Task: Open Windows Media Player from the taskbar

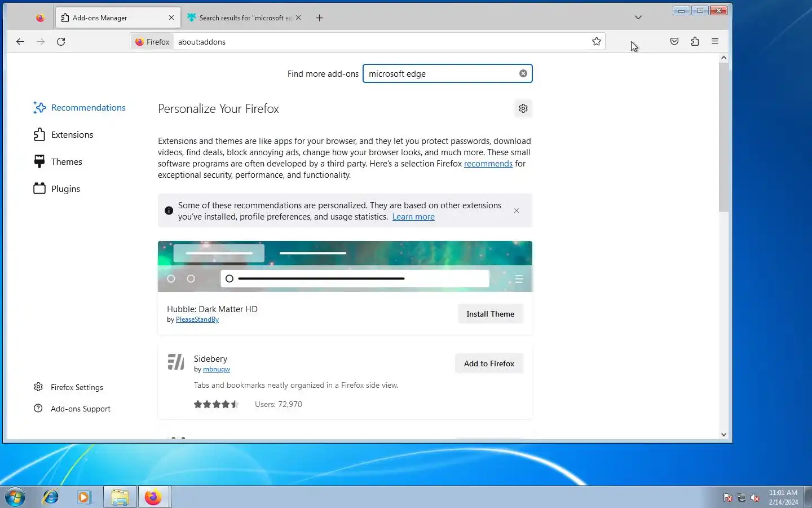Action: tap(85, 497)
